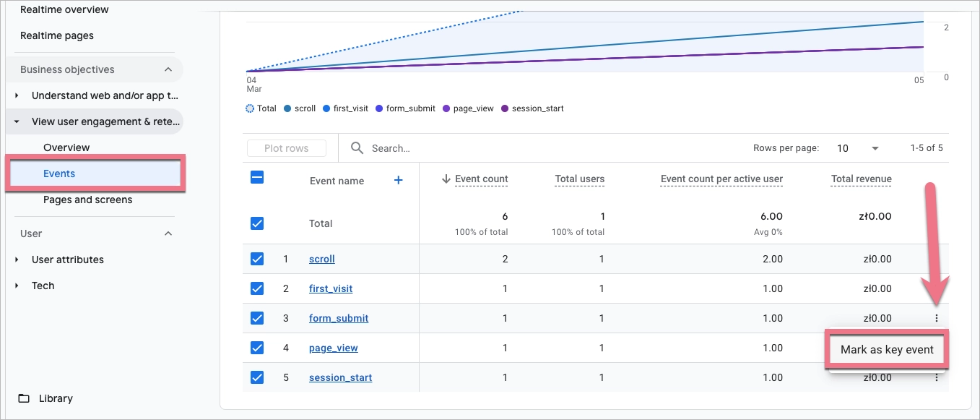980x420 pixels.
Task: Uncheck the scroll event checkbox
Action: (257, 259)
